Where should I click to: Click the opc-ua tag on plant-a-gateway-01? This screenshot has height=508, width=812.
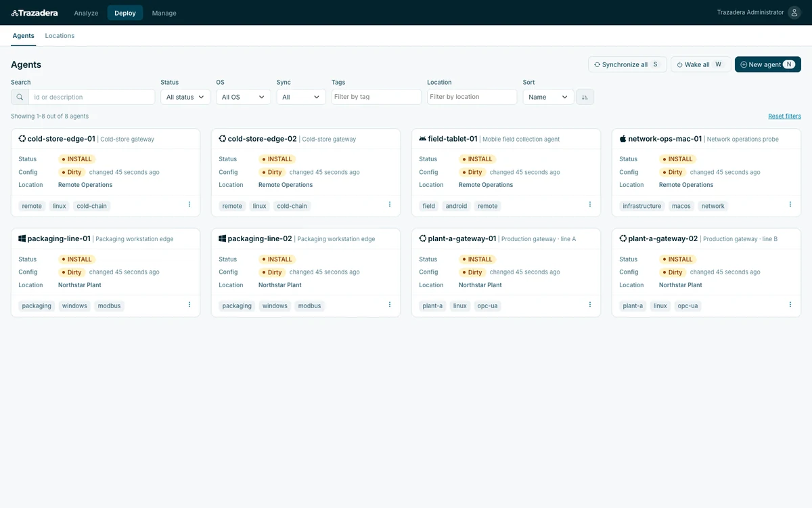click(x=488, y=306)
